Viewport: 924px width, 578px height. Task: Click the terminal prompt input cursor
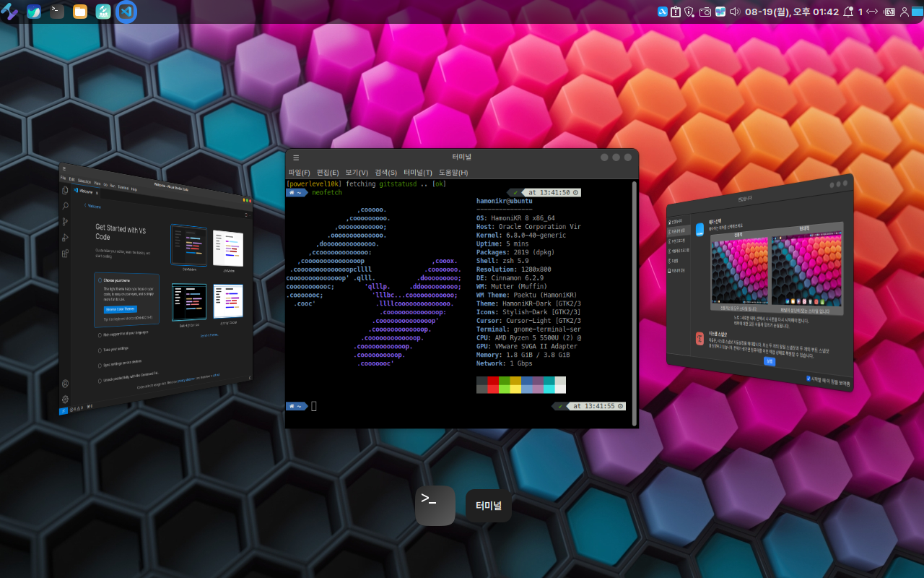tap(314, 406)
